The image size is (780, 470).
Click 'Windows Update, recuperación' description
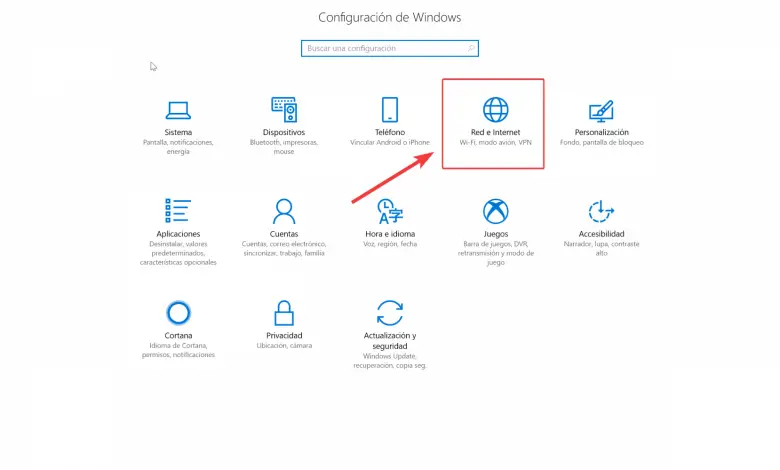(390, 361)
